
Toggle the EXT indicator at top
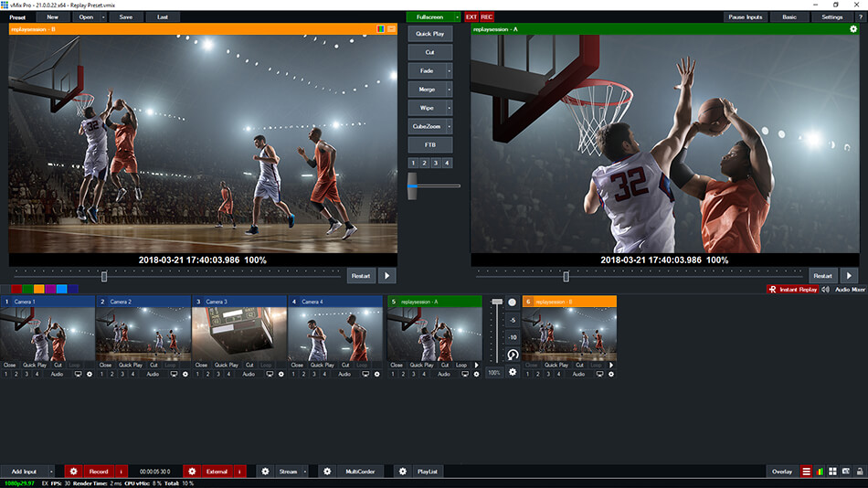click(x=471, y=17)
